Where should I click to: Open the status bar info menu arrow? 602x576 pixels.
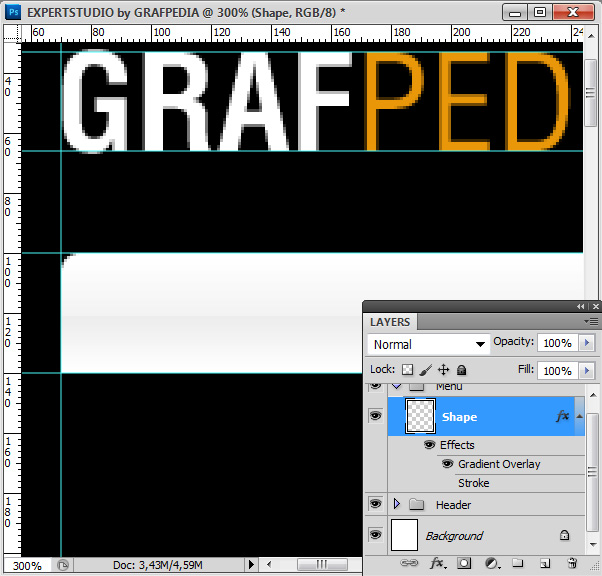(251, 565)
